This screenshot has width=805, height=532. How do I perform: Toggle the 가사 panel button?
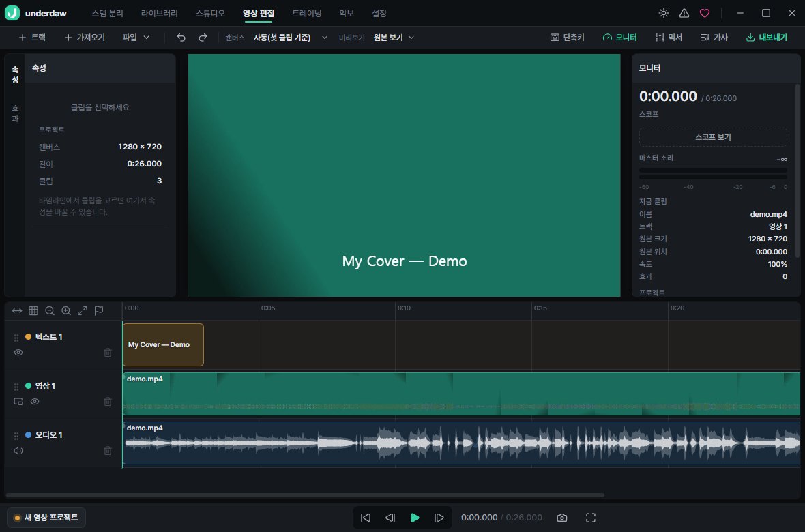pos(714,38)
